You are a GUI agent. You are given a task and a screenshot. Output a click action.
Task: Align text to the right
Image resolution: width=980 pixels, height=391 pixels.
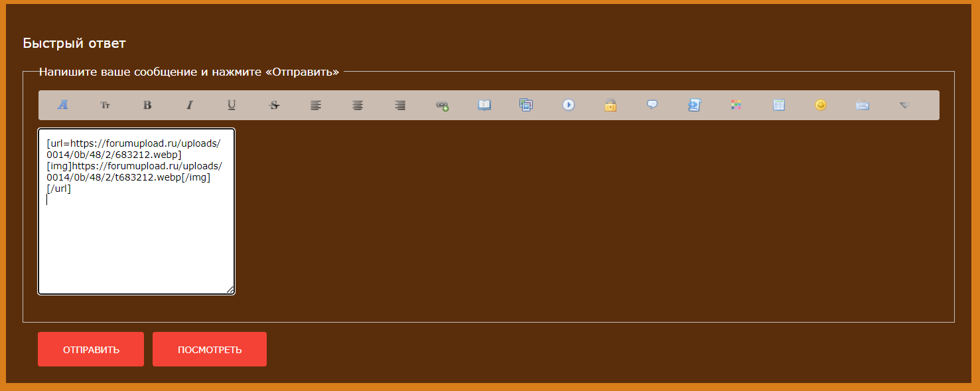click(400, 105)
